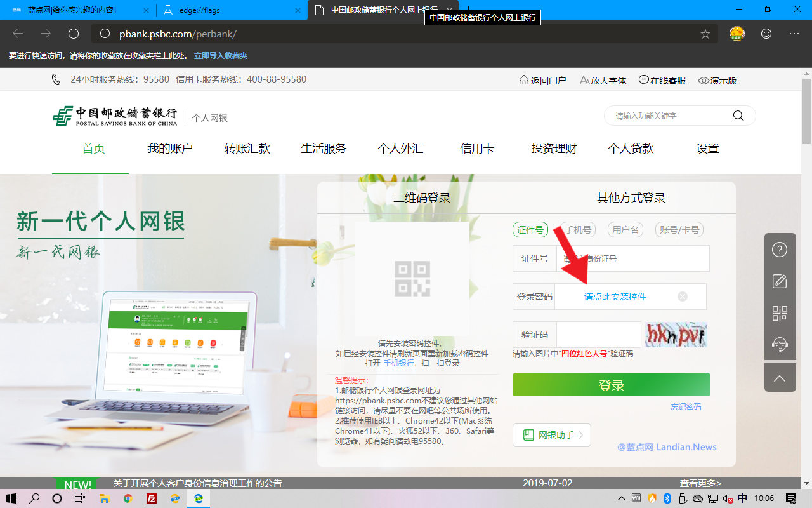The width and height of the screenshot is (812, 508).
Task: Click the volume icon in the system tray
Action: point(728,498)
